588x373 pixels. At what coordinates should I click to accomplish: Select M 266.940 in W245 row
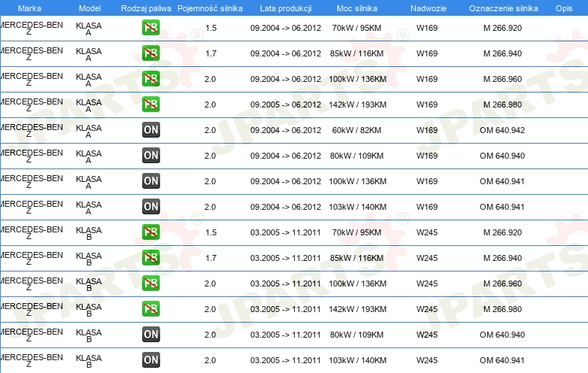(x=502, y=258)
